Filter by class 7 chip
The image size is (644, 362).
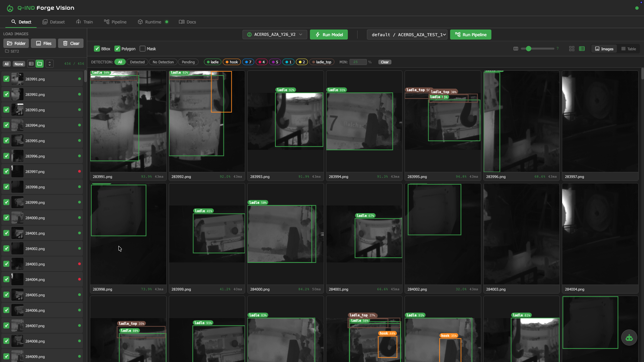pos(248,62)
